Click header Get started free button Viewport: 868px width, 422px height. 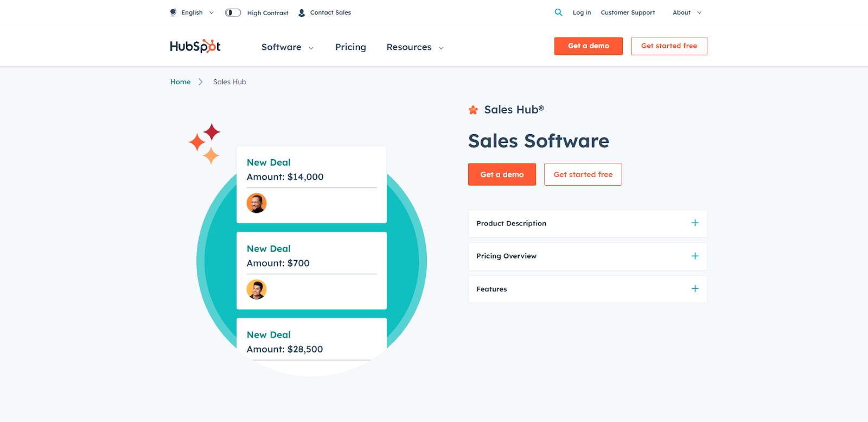[x=669, y=46]
